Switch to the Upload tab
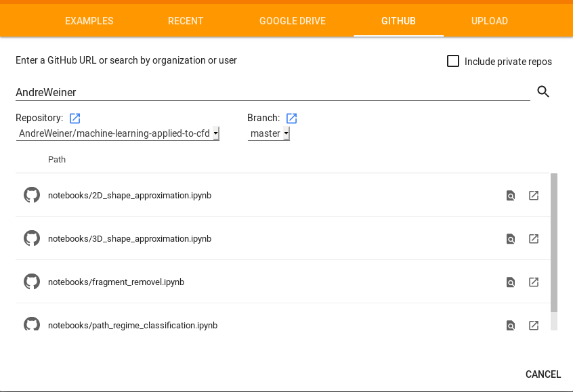Viewport: 573px width, 392px height. 489,21
